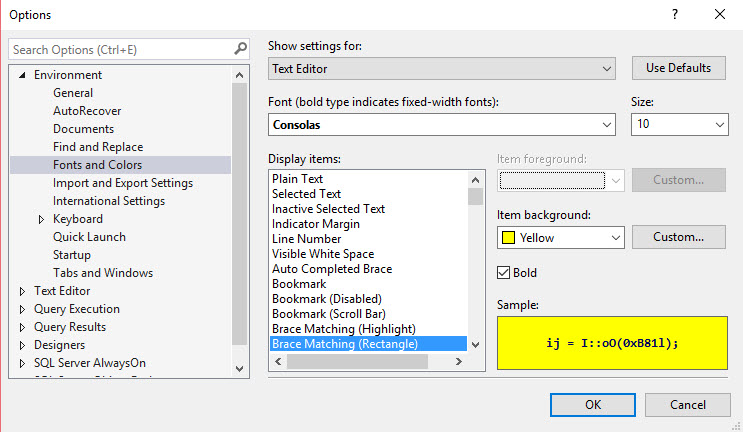This screenshot has height=432, width=743.
Task: Select Line Number display item
Action: coord(306,239)
